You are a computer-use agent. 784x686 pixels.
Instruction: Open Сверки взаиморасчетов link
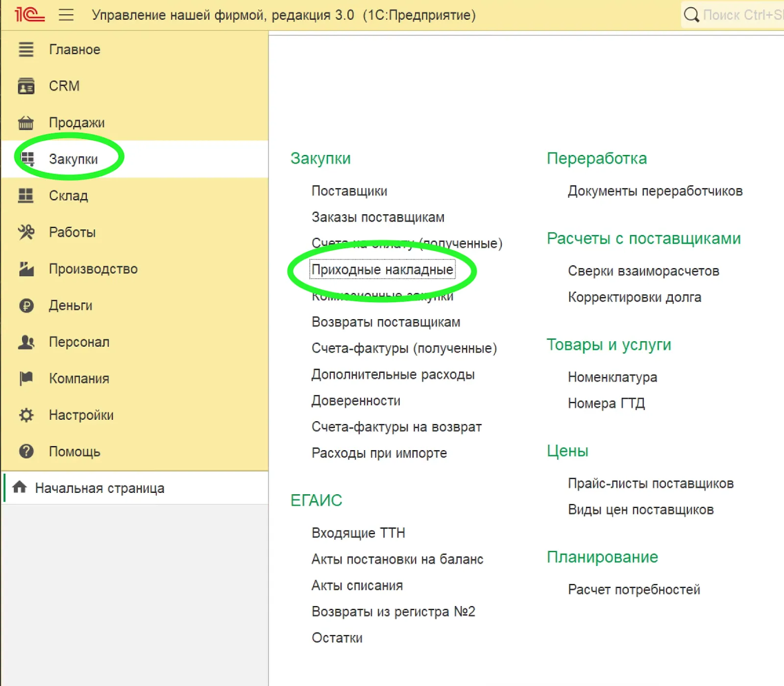click(x=643, y=271)
